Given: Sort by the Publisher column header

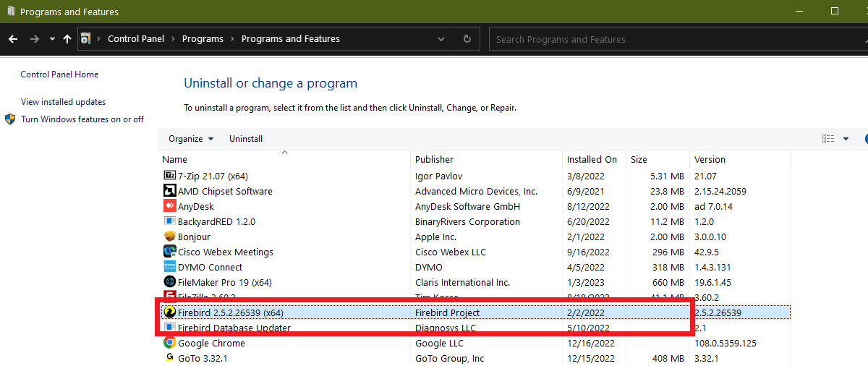Looking at the screenshot, I should (488, 159).
